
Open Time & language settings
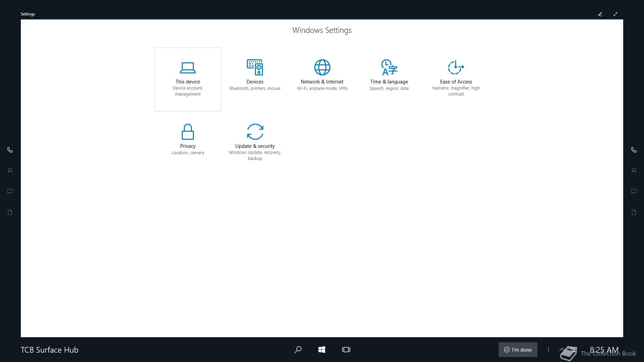389,79
